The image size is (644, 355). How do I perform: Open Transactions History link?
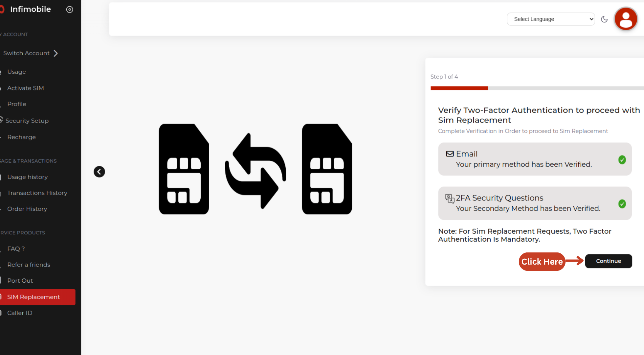(x=37, y=193)
